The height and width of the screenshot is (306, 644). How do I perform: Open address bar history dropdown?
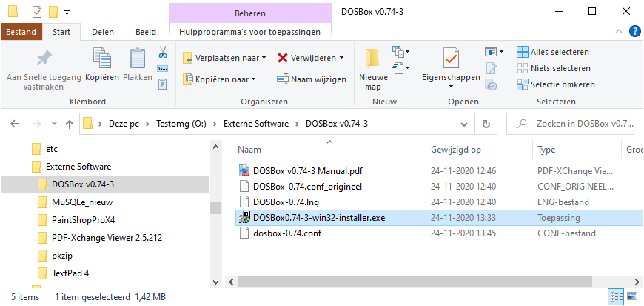click(x=464, y=124)
